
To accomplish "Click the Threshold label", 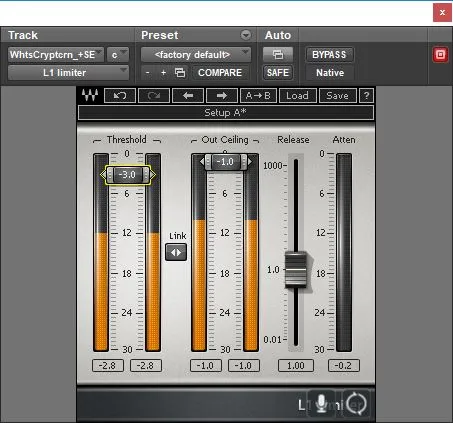I will (127, 140).
